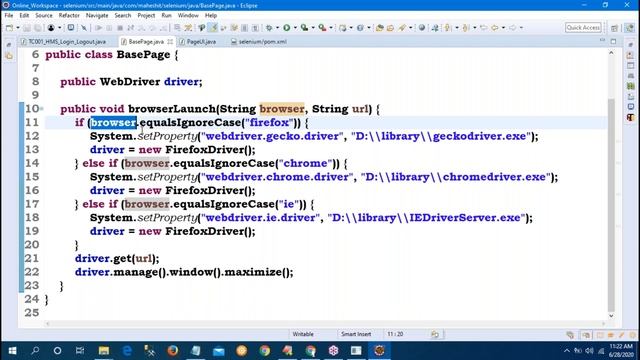Collapse the browserLaunch method fold marker

coord(42,109)
